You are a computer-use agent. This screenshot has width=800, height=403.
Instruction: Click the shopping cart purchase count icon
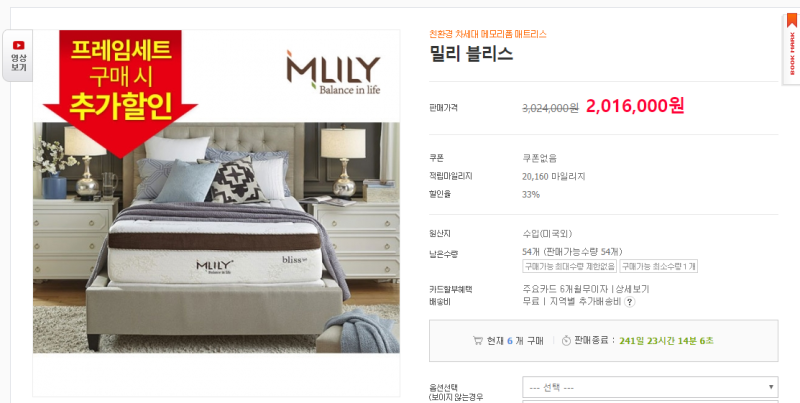pyautogui.click(x=478, y=341)
